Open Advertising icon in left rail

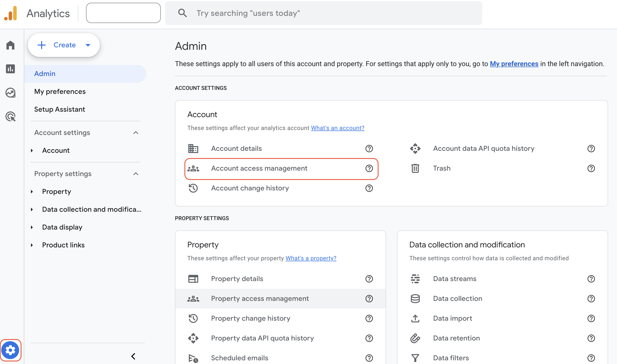coord(10,116)
